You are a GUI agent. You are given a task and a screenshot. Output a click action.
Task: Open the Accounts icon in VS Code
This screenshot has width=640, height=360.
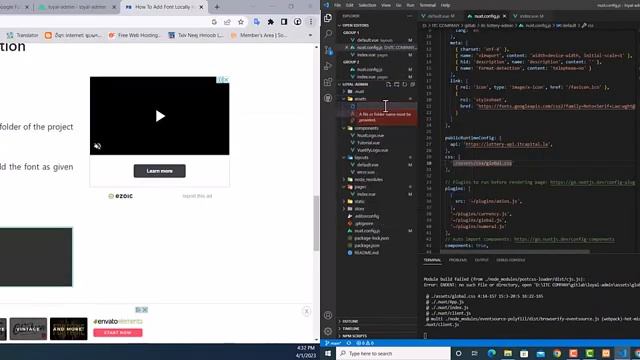coord(328,315)
